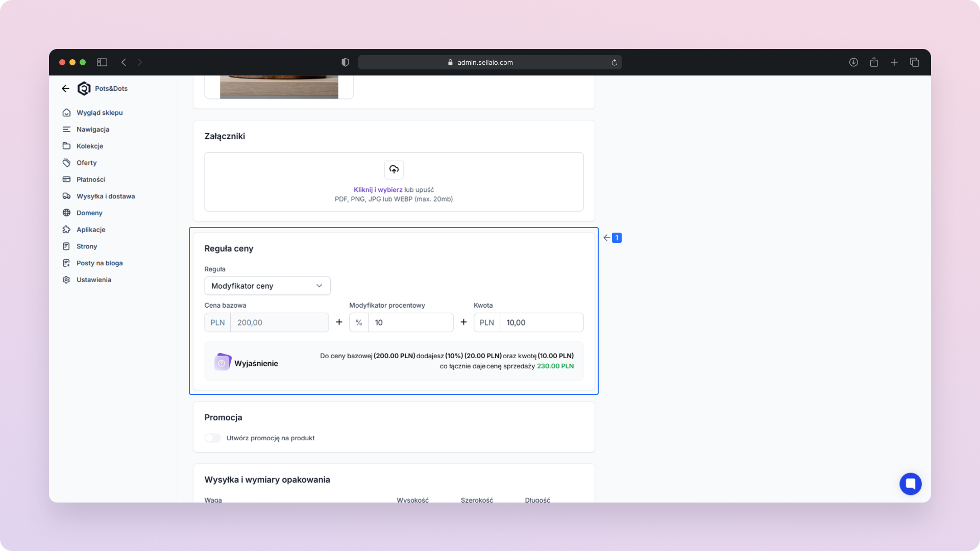The height and width of the screenshot is (551, 980).
Task: Click the 230.00 PLN sale price
Action: [x=555, y=366]
